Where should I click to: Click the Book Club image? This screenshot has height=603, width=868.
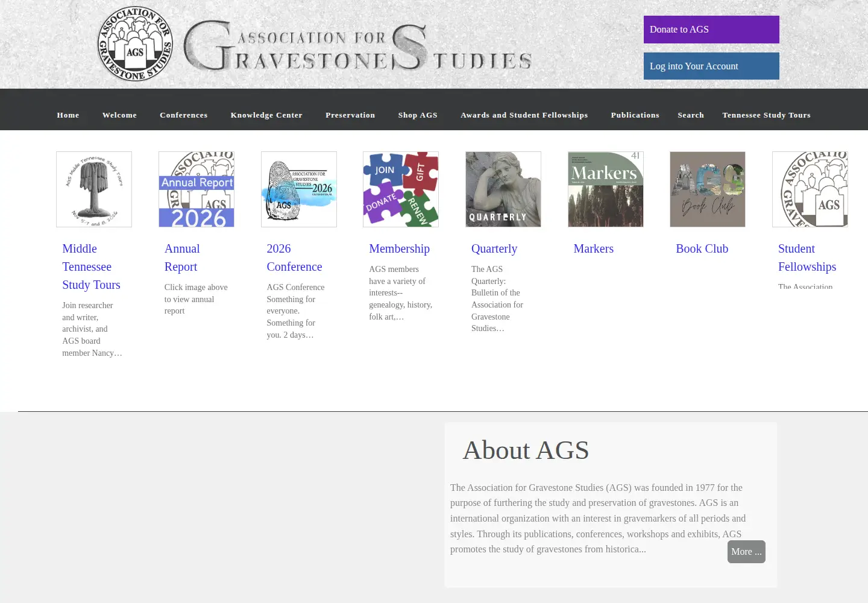(708, 189)
